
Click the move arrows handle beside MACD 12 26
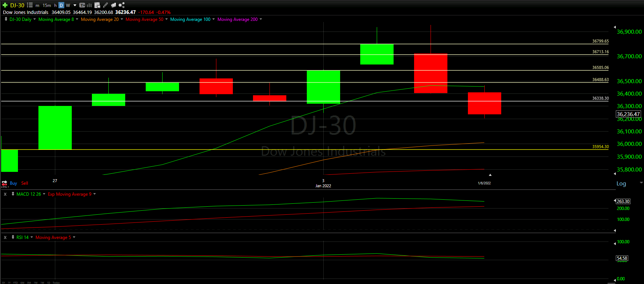(x=13, y=194)
